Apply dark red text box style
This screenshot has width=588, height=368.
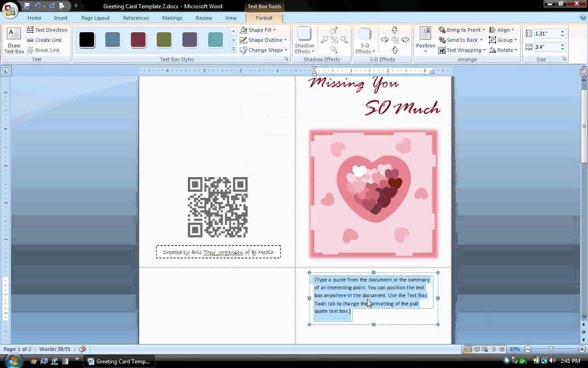138,40
